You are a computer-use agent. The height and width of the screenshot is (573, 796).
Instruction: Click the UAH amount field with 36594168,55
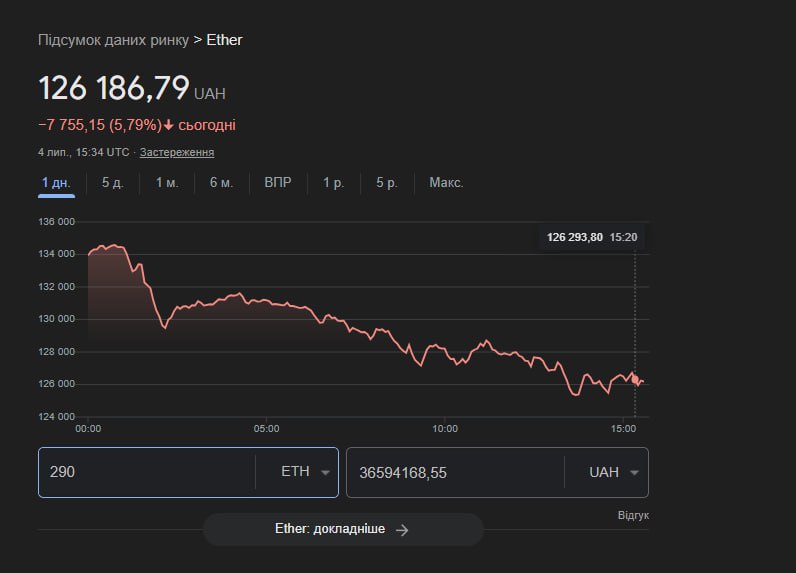[453, 472]
